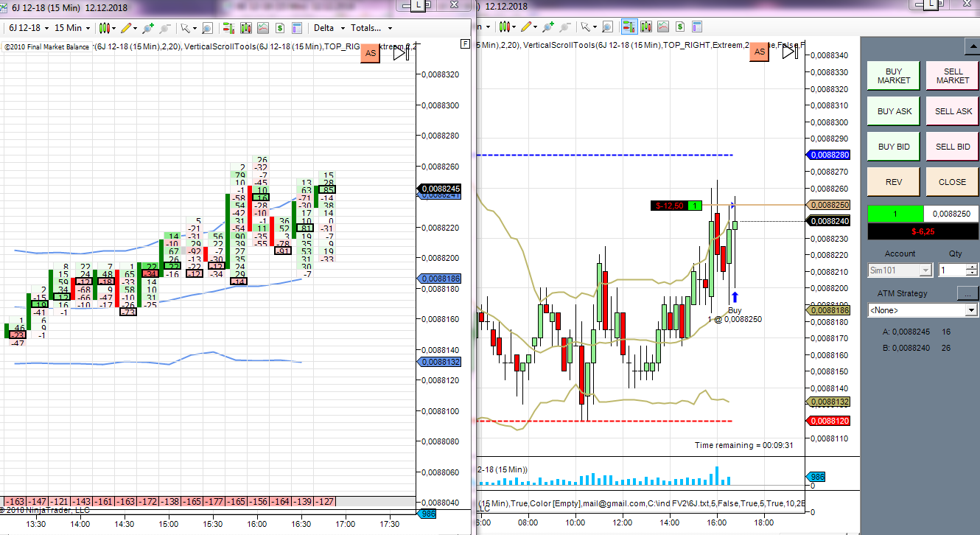Viewport: 980px width, 535px height.
Task: Open indicators icon in right chart window
Action: 663,28
